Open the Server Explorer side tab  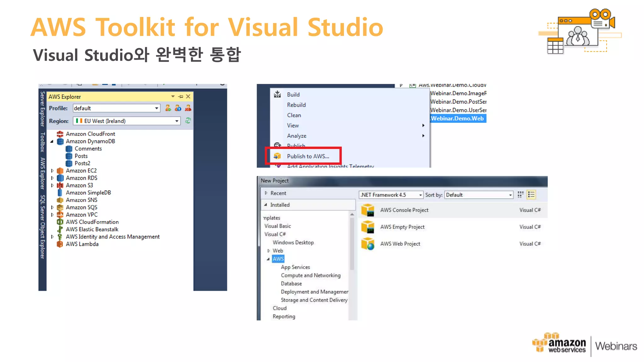click(x=42, y=109)
